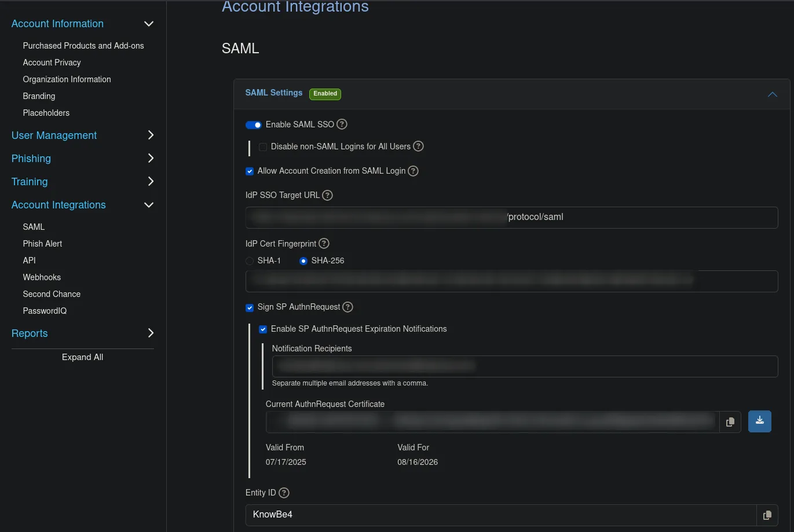794x532 pixels.
Task: Click the Notification Recipients email field
Action: click(x=525, y=366)
